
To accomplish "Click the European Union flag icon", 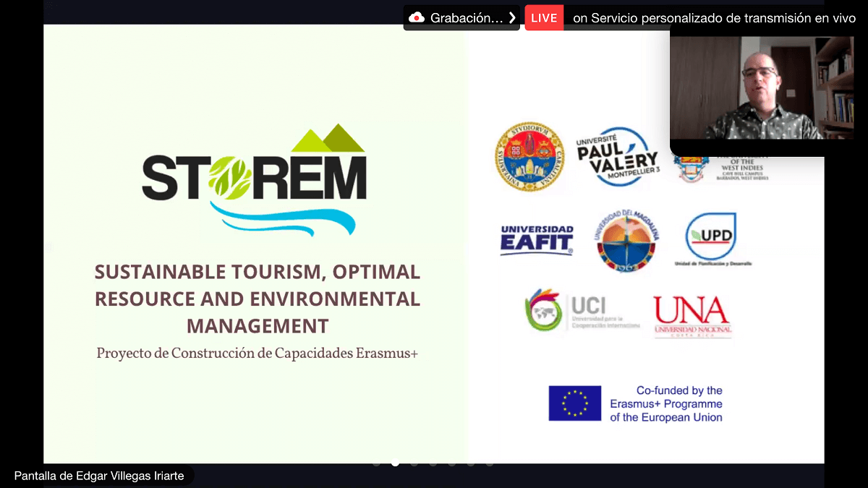I will (574, 403).
